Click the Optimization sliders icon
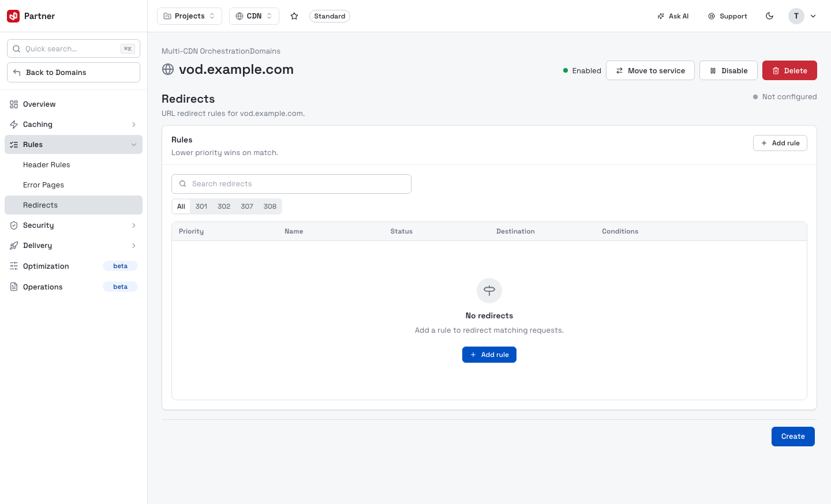 (14, 266)
